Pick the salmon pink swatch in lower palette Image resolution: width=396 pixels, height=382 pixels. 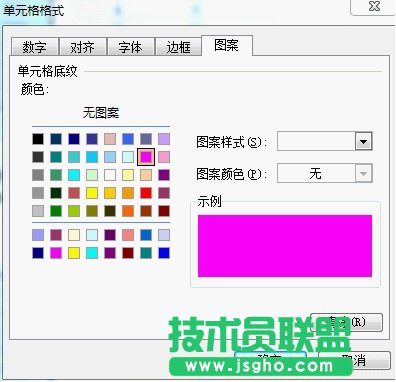coord(128,235)
